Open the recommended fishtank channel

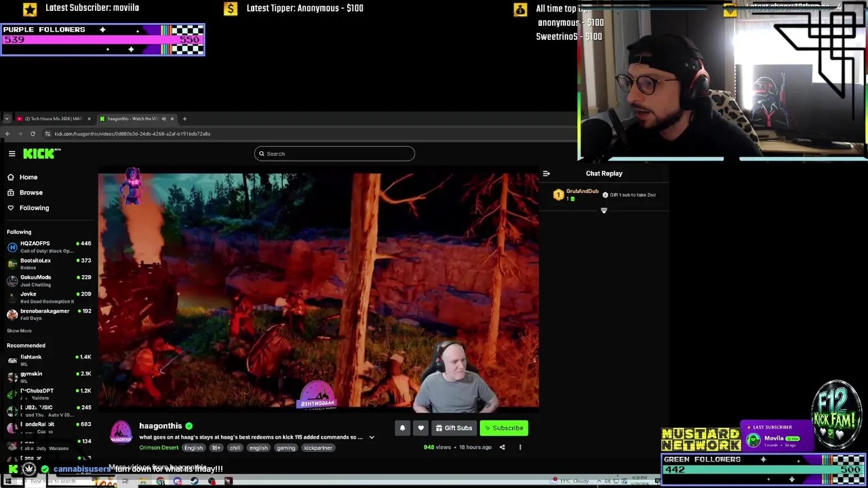49,360
